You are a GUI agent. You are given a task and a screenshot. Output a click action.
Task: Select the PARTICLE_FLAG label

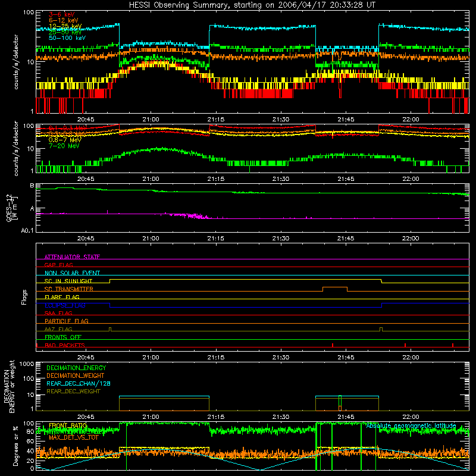[67, 321]
